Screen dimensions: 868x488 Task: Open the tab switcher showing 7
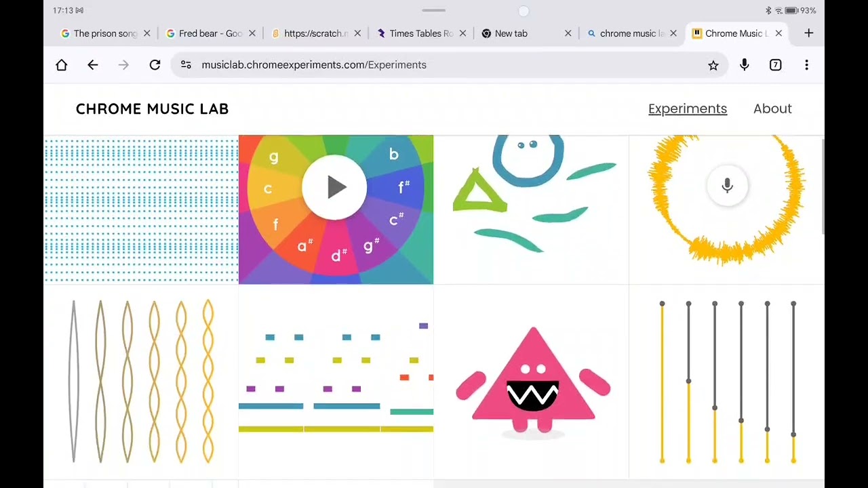click(x=776, y=65)
